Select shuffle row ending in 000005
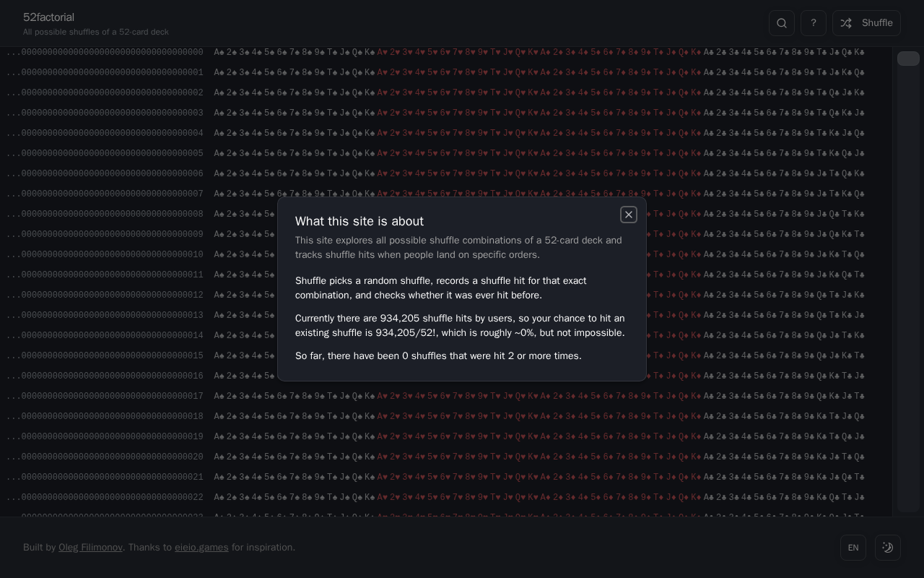 coord(446,153)
